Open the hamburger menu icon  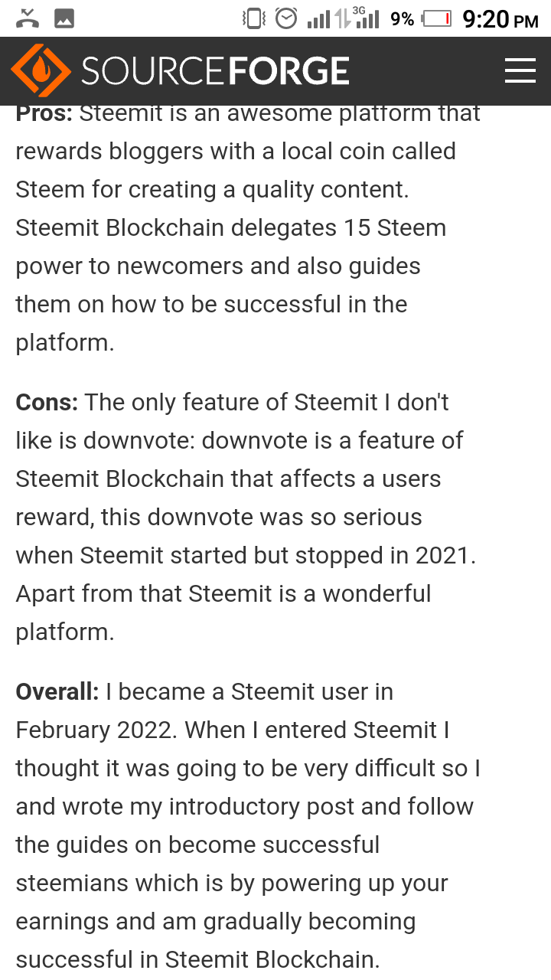coord(520,70)
